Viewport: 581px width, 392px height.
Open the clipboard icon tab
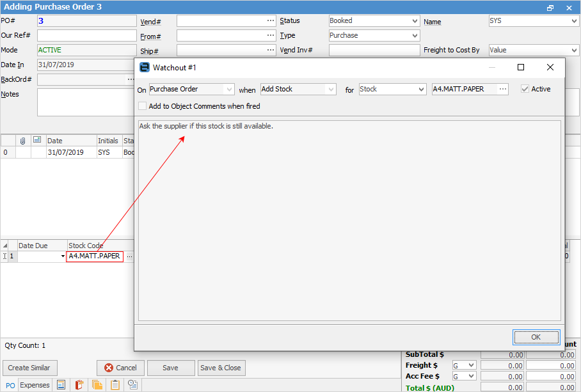coord(115,385)
